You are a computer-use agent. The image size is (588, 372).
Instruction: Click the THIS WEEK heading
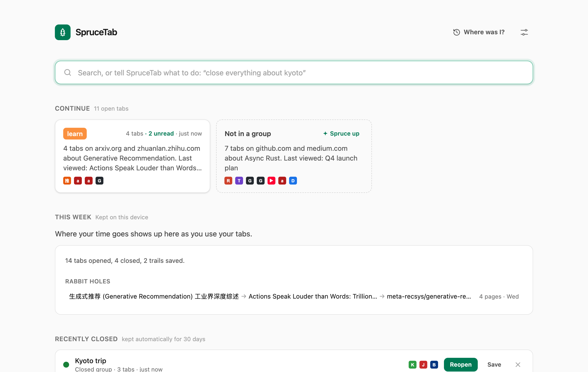(73, 217)
